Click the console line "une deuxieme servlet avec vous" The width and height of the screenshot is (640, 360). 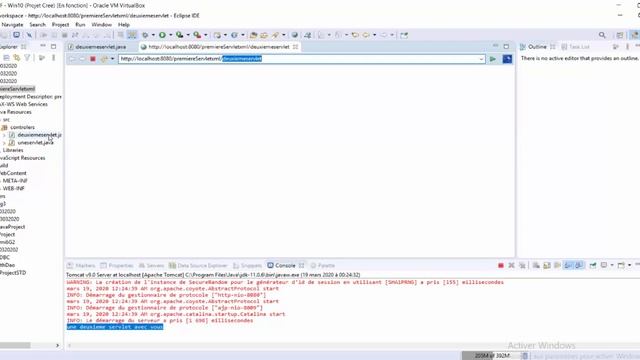[x=115, y=327]
